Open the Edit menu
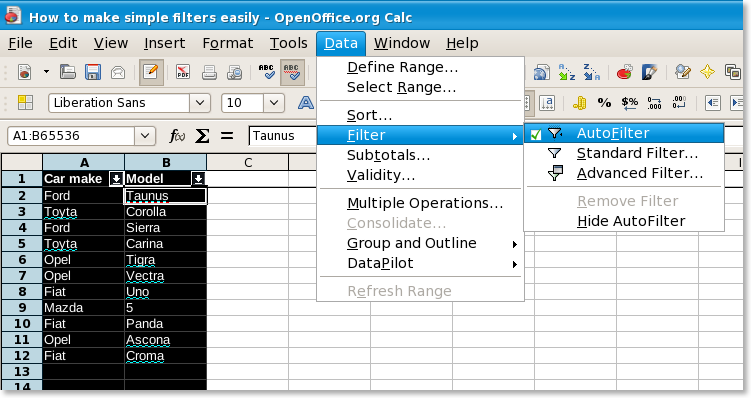Screen dimensions: 751x398 pyautogui.click(x=63, y=43)
